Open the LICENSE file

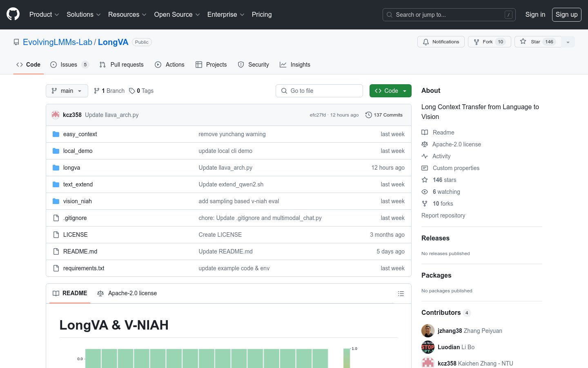point(76,235)
